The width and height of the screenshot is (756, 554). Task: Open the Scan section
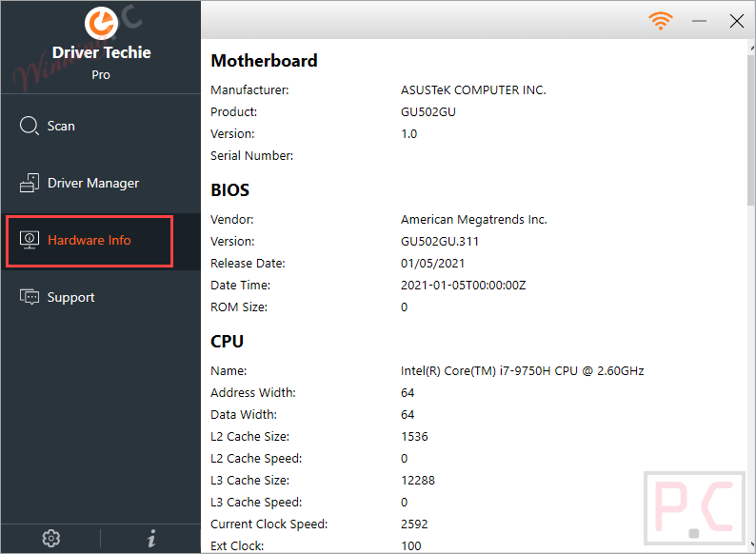100,126
